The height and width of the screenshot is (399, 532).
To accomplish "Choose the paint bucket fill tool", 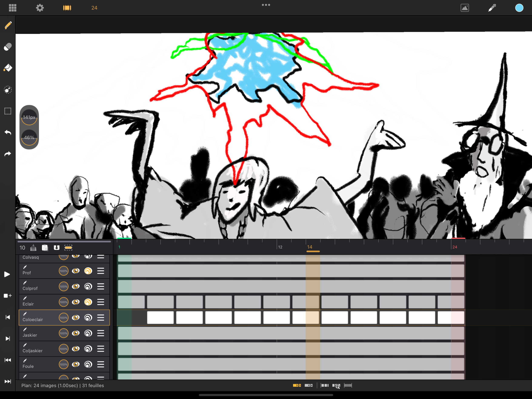I will point(8,68).
